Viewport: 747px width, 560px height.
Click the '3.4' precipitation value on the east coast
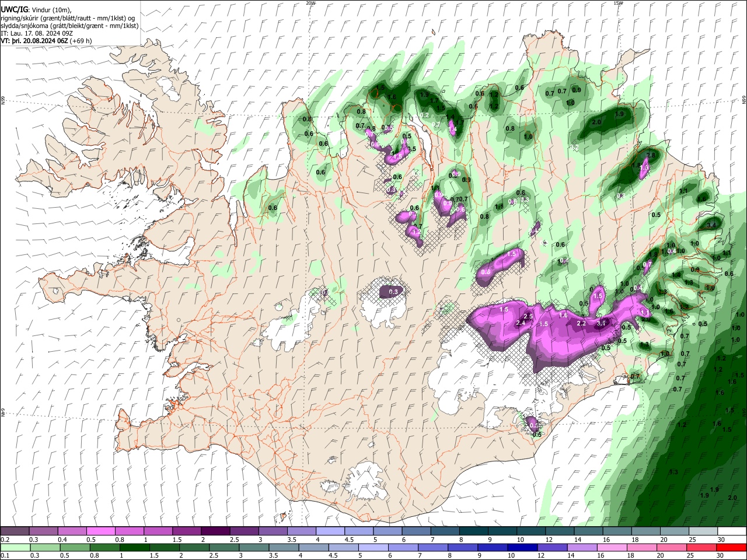point(711,225)
